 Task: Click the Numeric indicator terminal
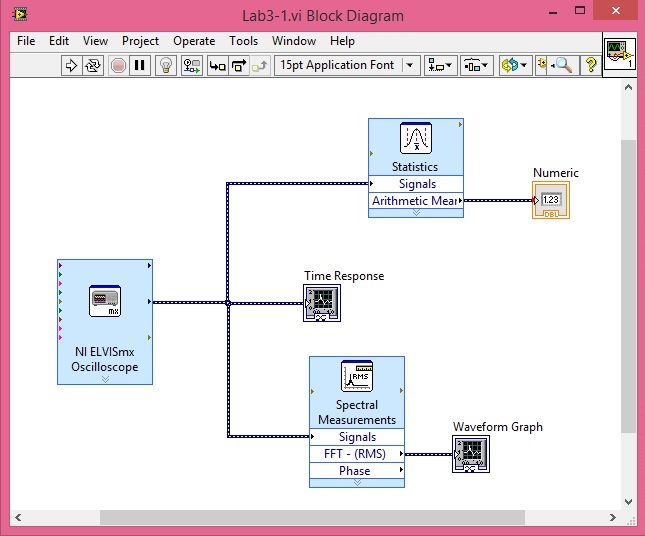[551, 200]
